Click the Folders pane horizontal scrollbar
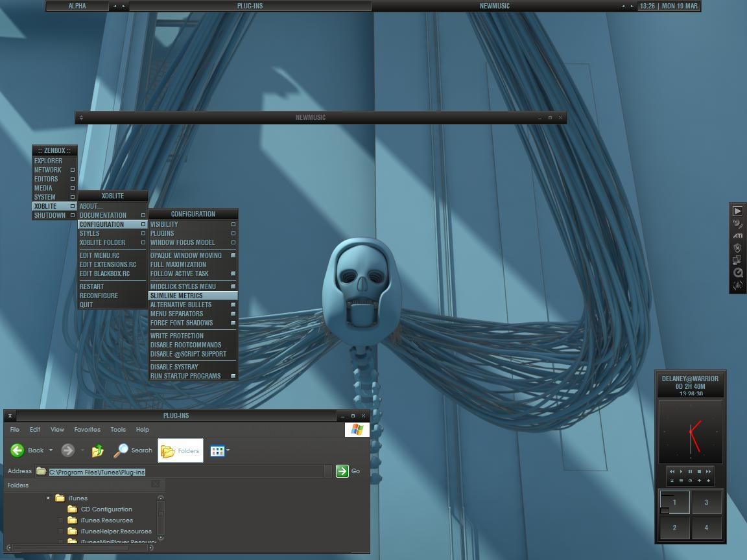This screenshot has width=747, height=560. point(80,548)
